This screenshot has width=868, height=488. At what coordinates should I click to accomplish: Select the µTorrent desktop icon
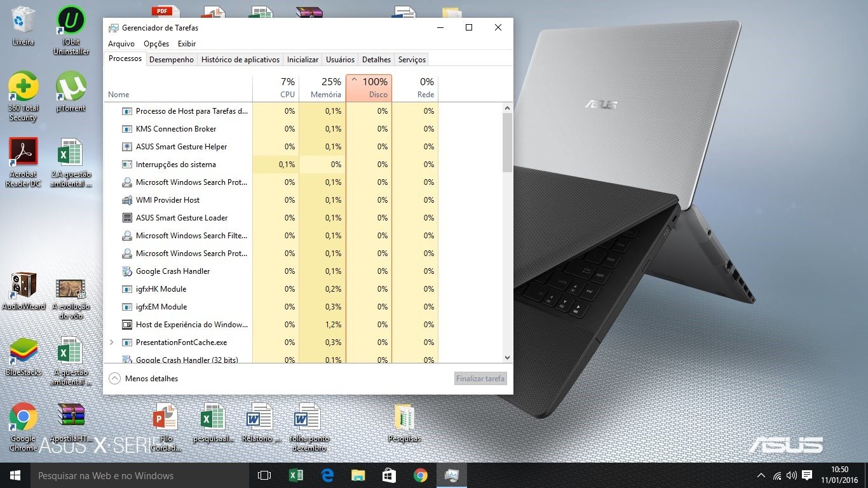click(71, 91)
